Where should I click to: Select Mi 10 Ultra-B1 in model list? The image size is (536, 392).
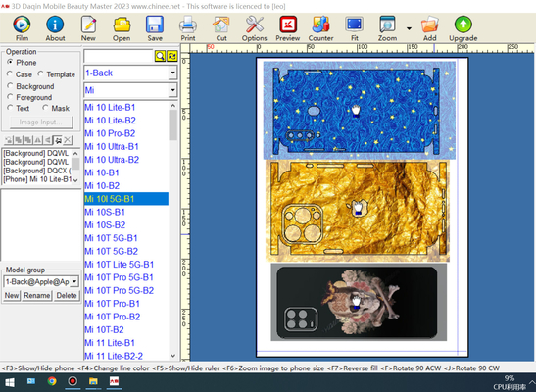[126, 146]
